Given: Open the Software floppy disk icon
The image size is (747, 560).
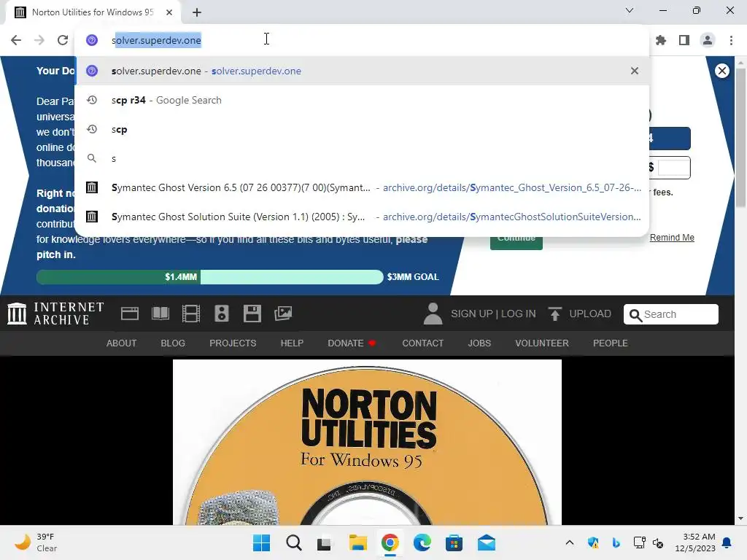Looking at the screenshot, I should (x=252, y=314).
